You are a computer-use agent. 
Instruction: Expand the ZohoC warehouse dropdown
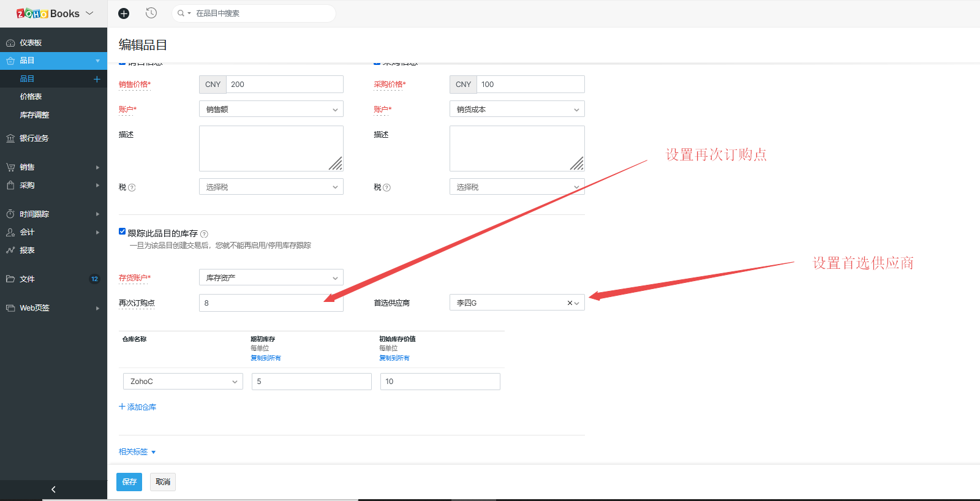tap(183, 382)
